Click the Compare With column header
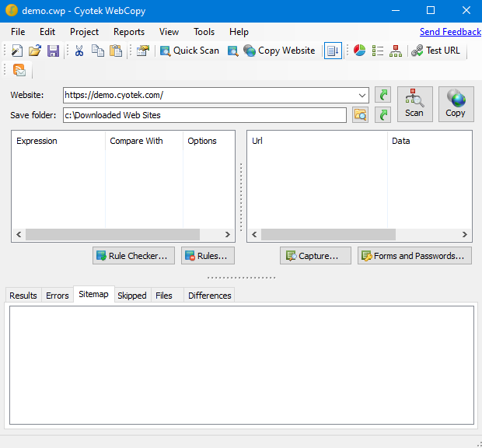482x448 pixels. (x=144, y=141)
